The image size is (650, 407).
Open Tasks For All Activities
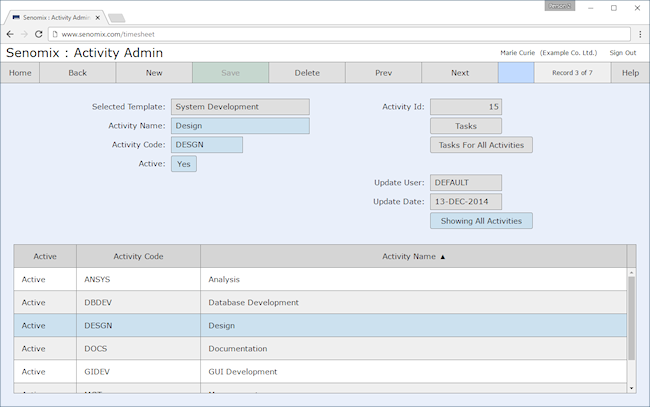tap(481, 145)
